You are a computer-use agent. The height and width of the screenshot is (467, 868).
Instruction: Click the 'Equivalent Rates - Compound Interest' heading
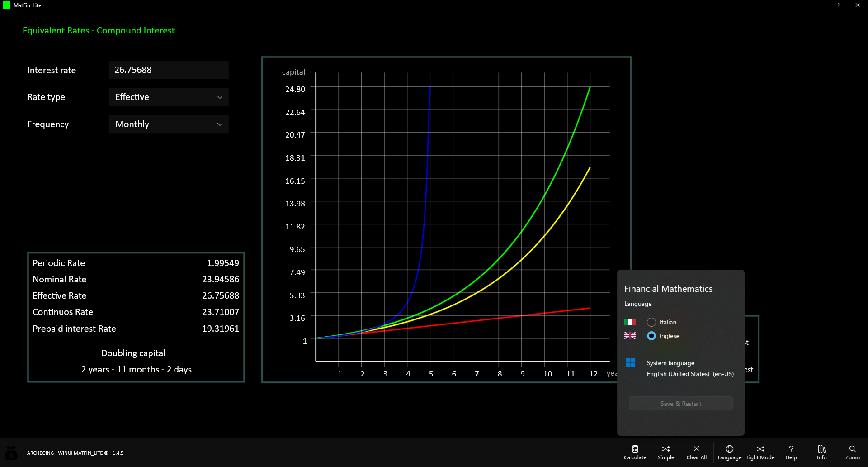click(99, 30)
